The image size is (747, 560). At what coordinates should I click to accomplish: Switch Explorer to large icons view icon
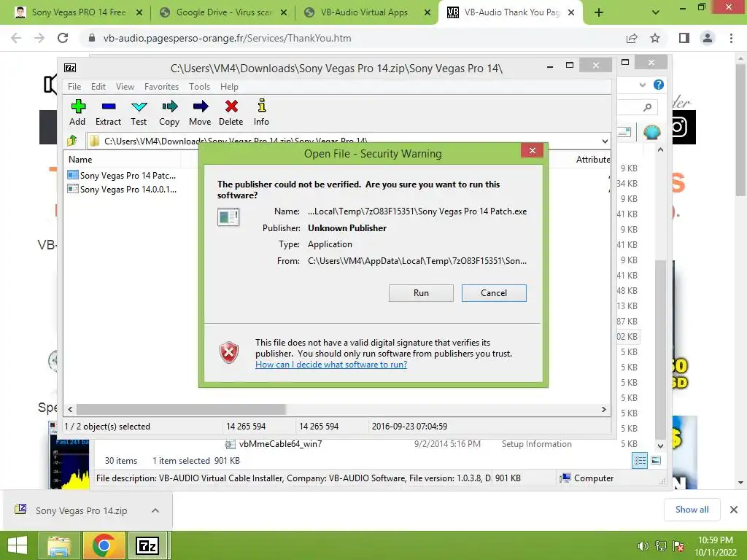point(656,461)
